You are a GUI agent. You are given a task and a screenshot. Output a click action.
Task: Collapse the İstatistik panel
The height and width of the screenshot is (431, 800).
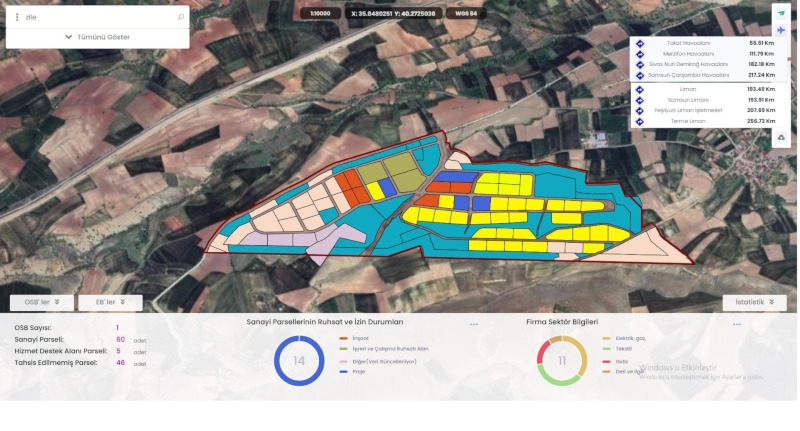click(x=754, y=302)
